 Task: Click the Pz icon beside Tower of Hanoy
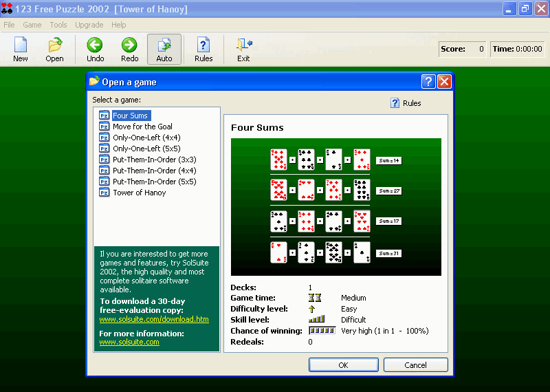pyautogui.click(x=104, y=193)
